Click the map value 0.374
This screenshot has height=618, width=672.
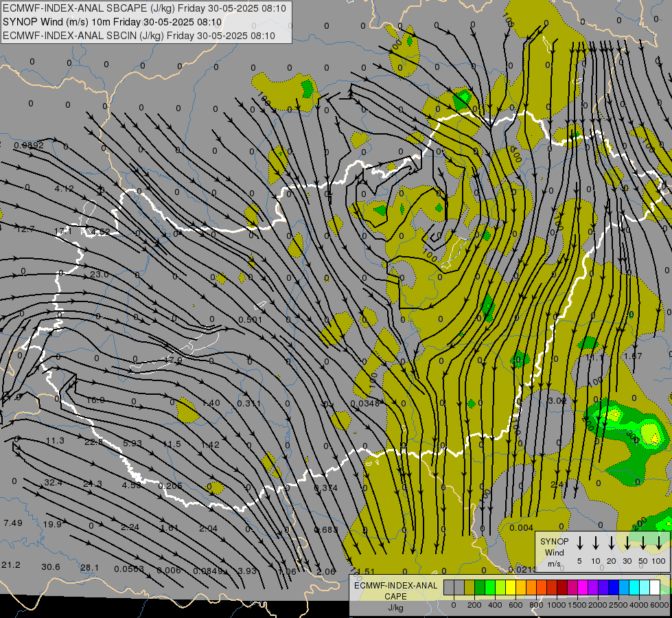click(326, 488)
